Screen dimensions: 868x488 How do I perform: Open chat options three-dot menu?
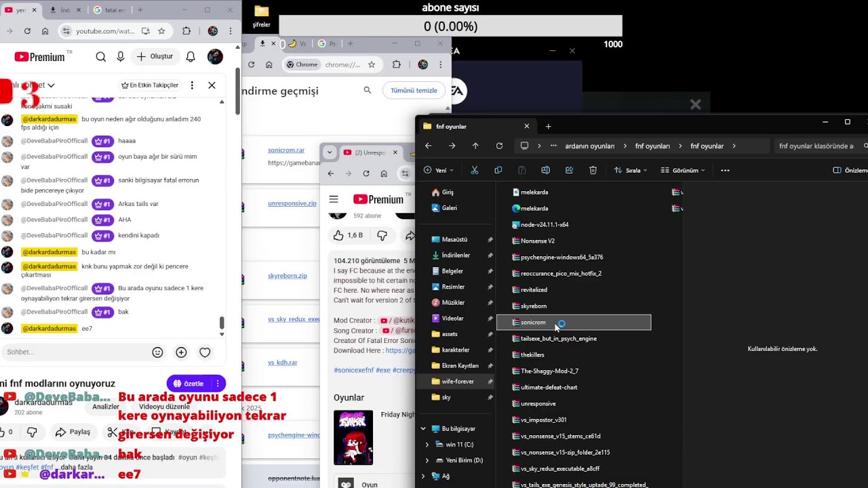[192, 85]
